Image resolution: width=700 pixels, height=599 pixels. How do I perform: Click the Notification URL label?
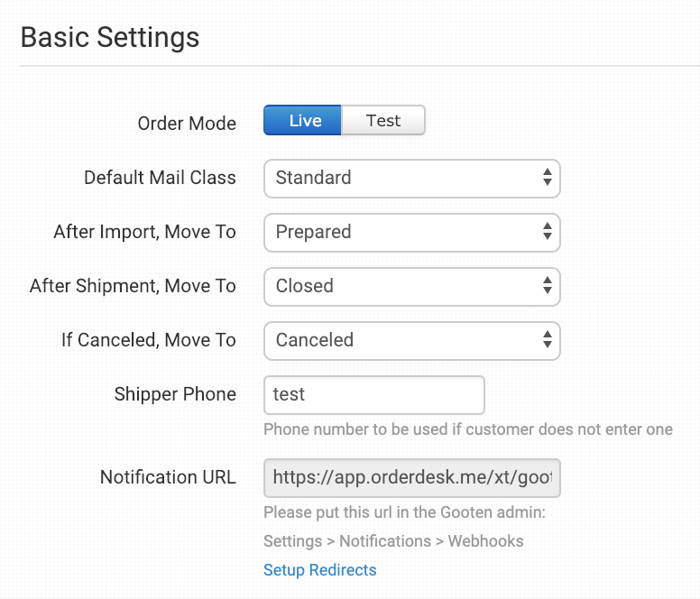pyautogui.click(x=168, y=477)
